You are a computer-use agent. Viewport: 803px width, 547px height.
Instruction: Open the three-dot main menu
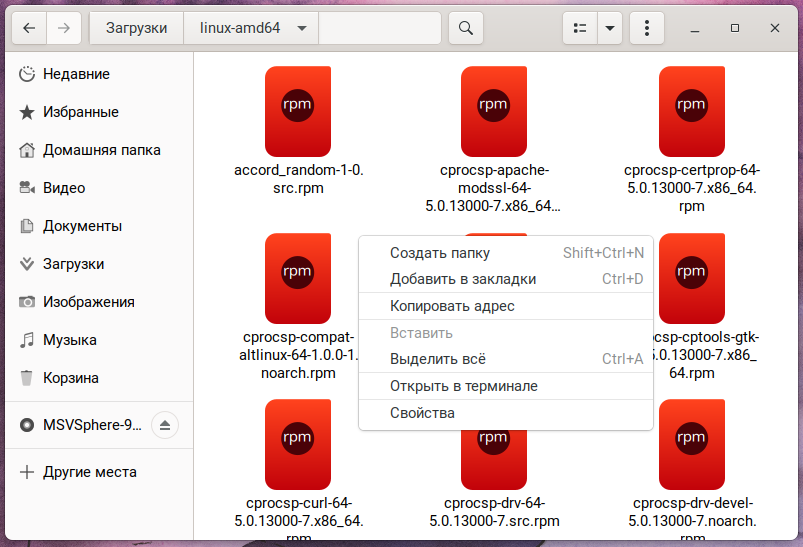[647, 28]
